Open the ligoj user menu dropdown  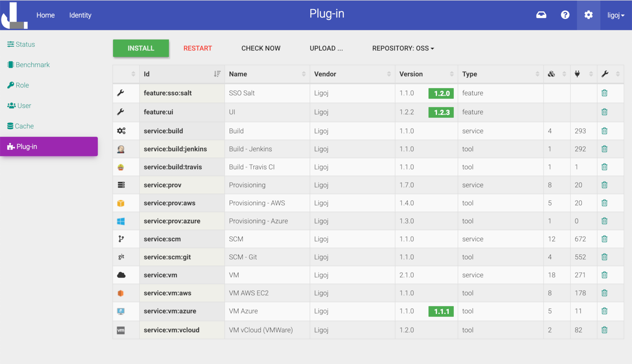coord(616,15)
